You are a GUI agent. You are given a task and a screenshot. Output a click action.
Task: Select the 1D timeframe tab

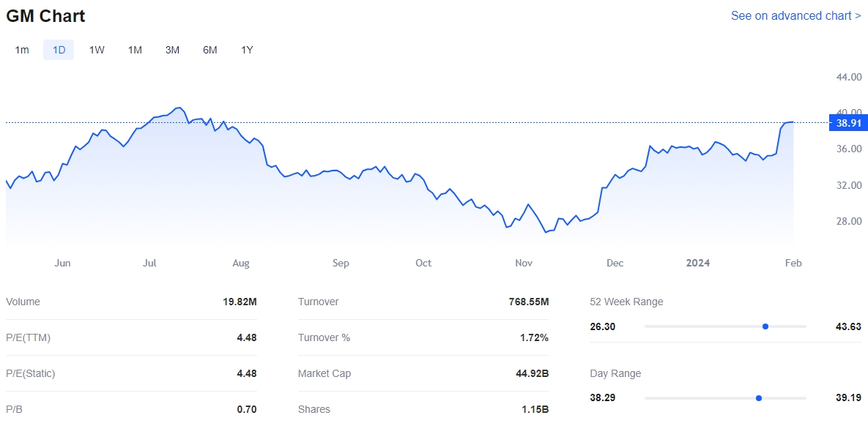click(x=59, y=50)
